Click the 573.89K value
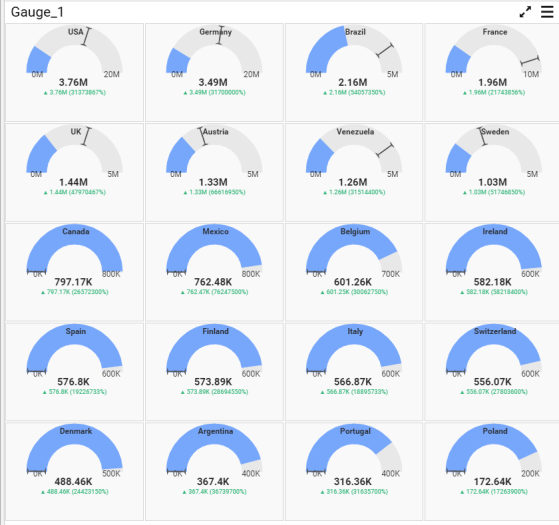Image resolution: width=559 pixels, height=525 pixels. click(213, 382)
